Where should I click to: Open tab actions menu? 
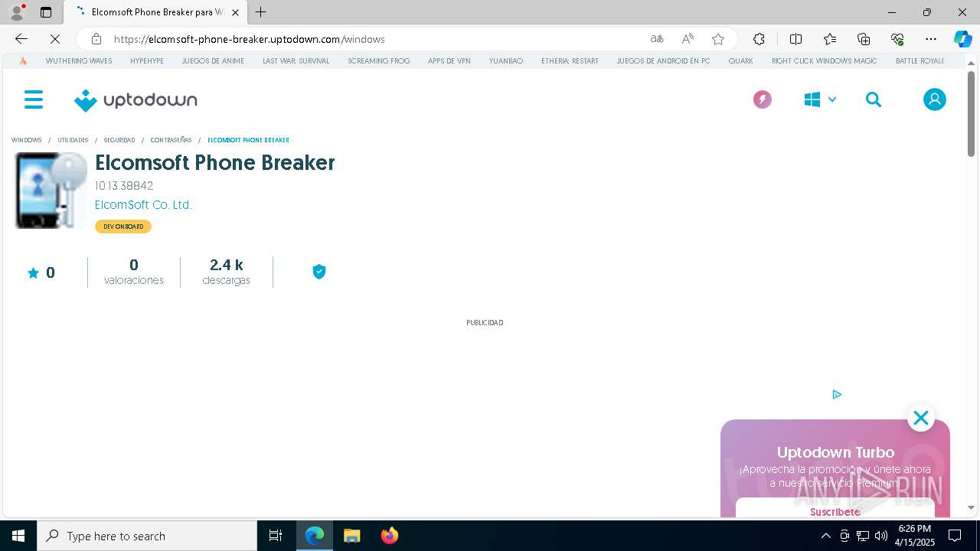46,12
